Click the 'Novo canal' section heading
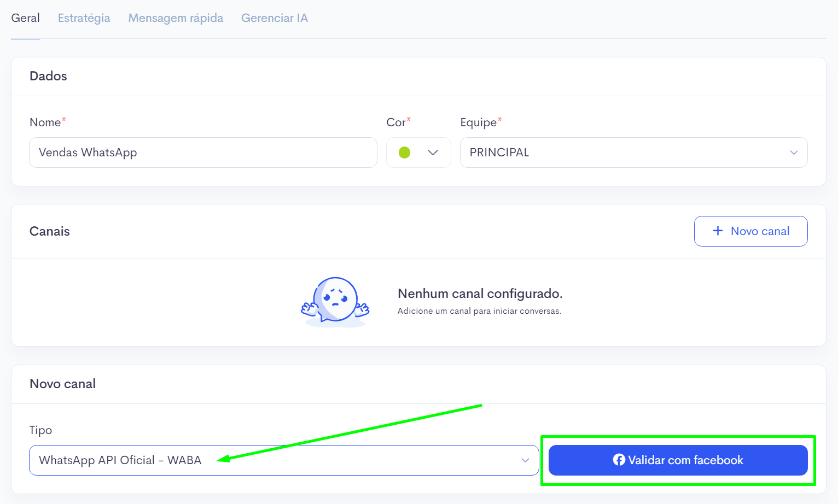The image size is (838, 504). click(x=62, y=384)
